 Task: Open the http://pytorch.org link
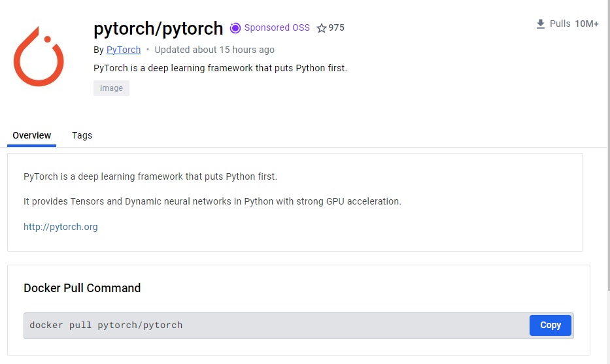point(61,227)
